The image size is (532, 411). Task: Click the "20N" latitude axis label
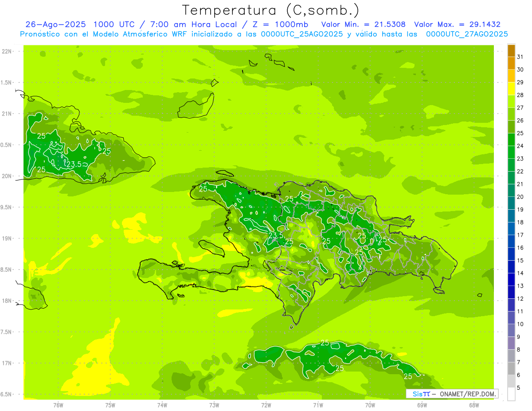tap(7, 176)
